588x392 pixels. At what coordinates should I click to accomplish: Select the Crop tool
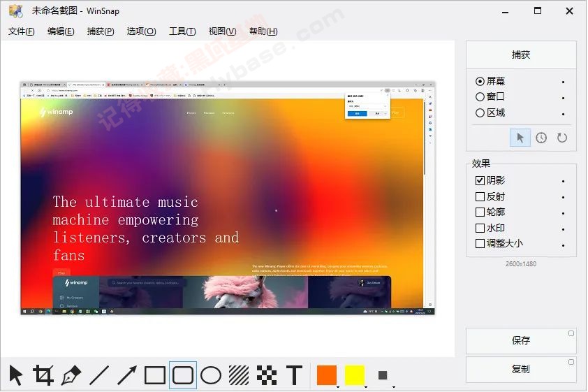pos(43,375)
